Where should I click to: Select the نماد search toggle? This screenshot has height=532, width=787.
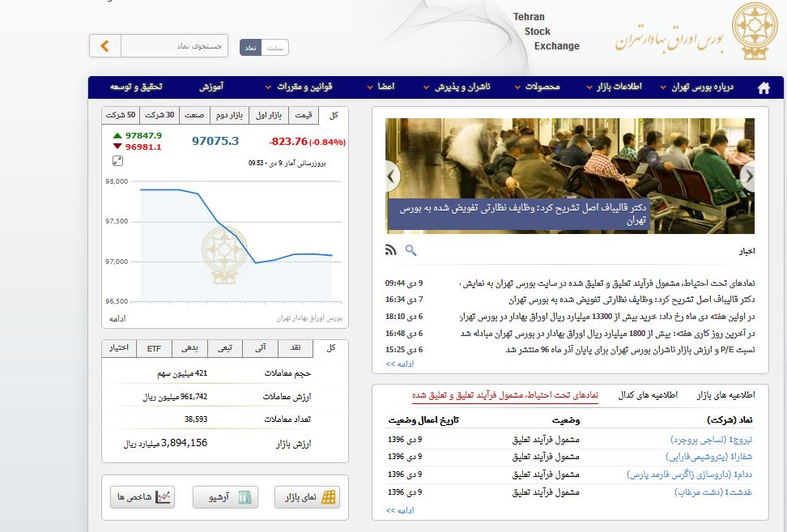[250, 48]
